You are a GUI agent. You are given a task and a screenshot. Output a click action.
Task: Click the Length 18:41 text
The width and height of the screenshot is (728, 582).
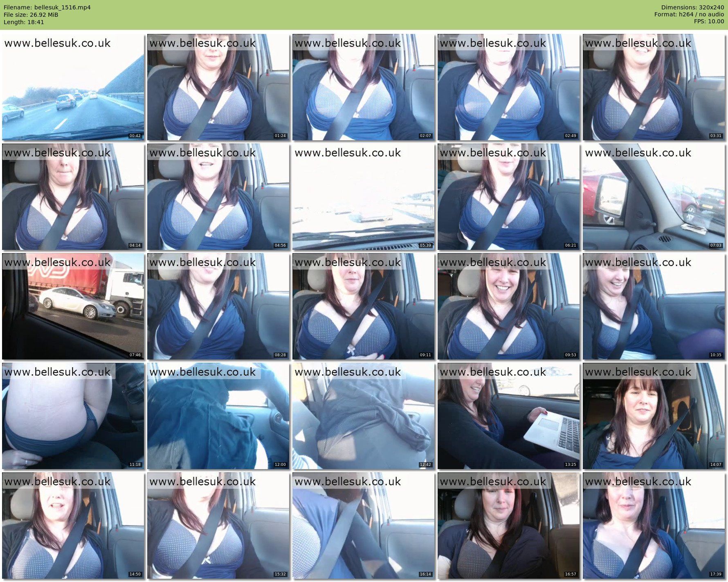[24, 22]
